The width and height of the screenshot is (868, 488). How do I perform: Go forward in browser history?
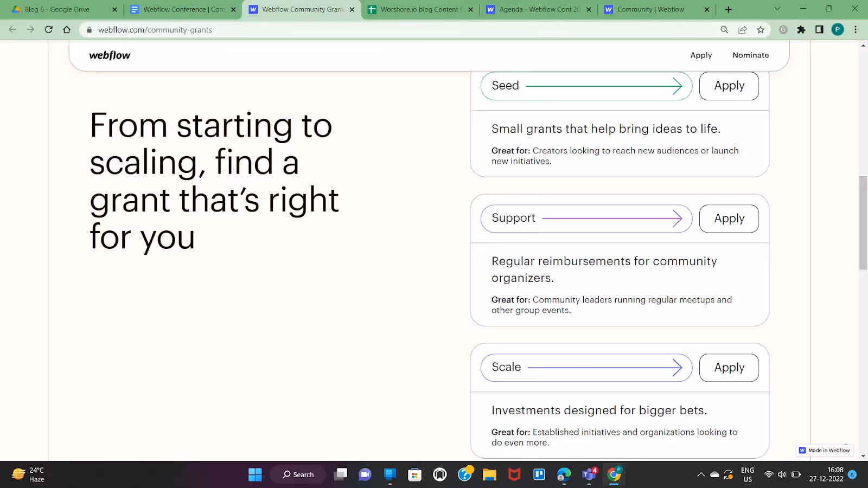tap(30, 30)
